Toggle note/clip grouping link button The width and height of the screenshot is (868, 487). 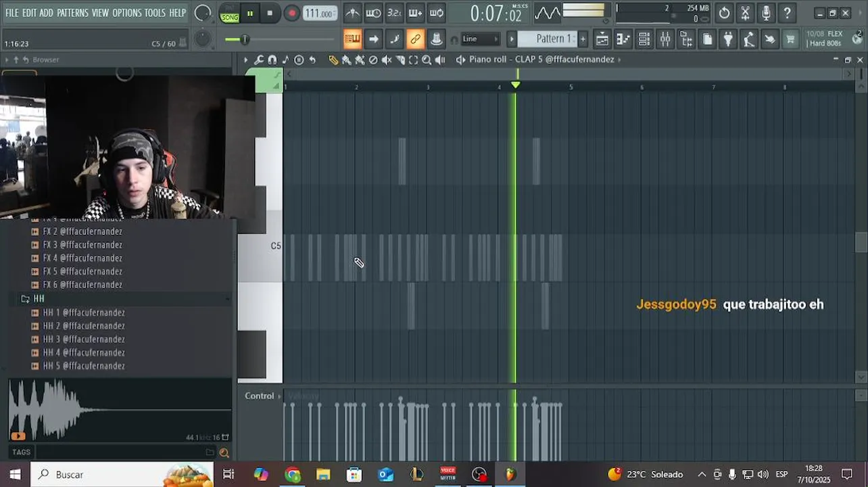[x=415, y=39]
